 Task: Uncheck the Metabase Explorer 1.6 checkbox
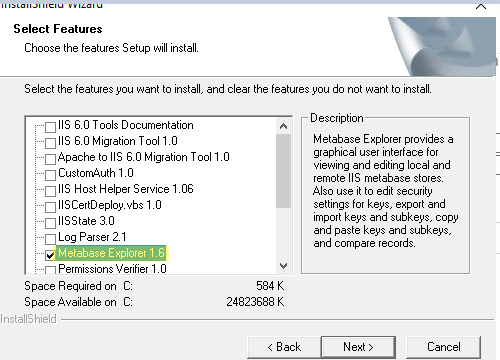[x=50, y=255]
